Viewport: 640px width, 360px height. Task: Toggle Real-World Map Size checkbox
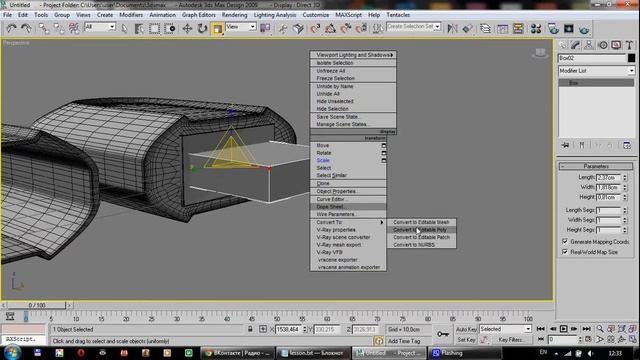pyautogui.click(x=565, y=252)
